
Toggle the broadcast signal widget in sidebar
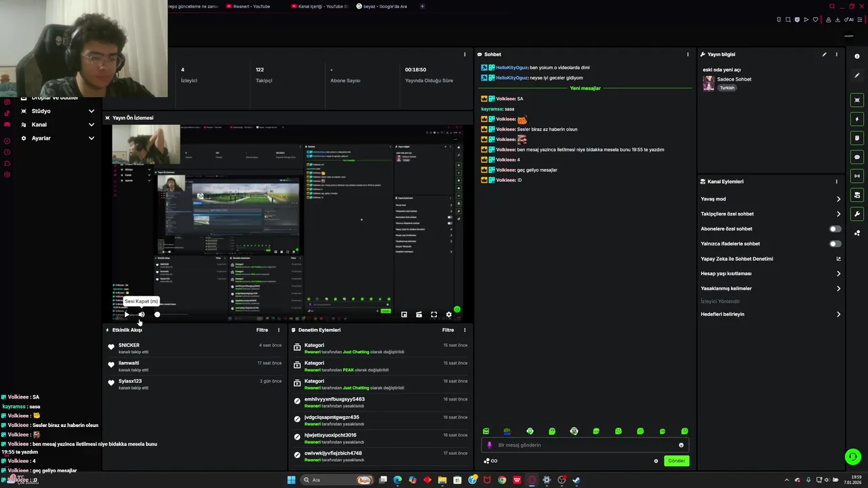coord(857,176)
